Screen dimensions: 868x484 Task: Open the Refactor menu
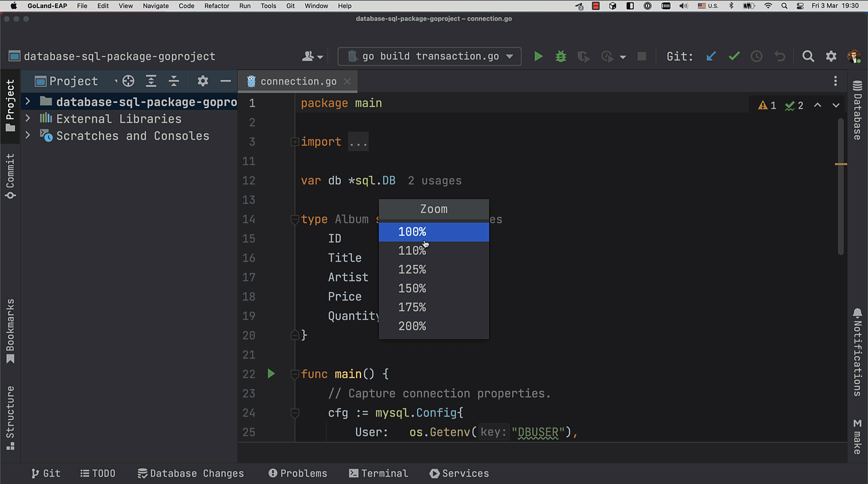pos(216,6)
